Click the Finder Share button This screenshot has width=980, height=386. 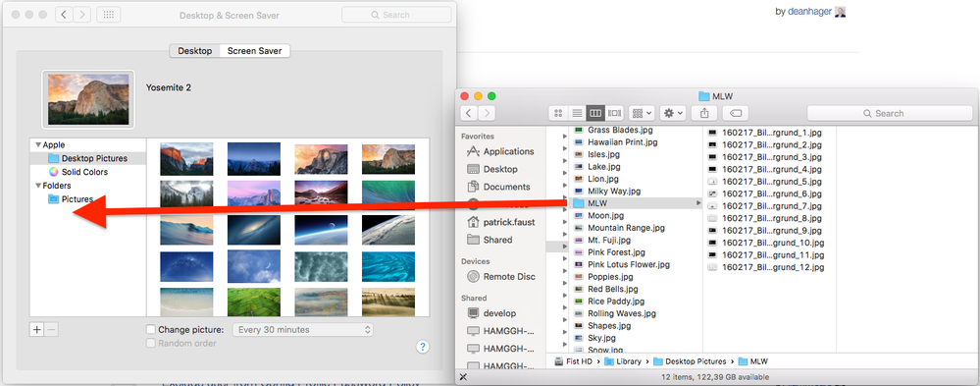point(704,113)
